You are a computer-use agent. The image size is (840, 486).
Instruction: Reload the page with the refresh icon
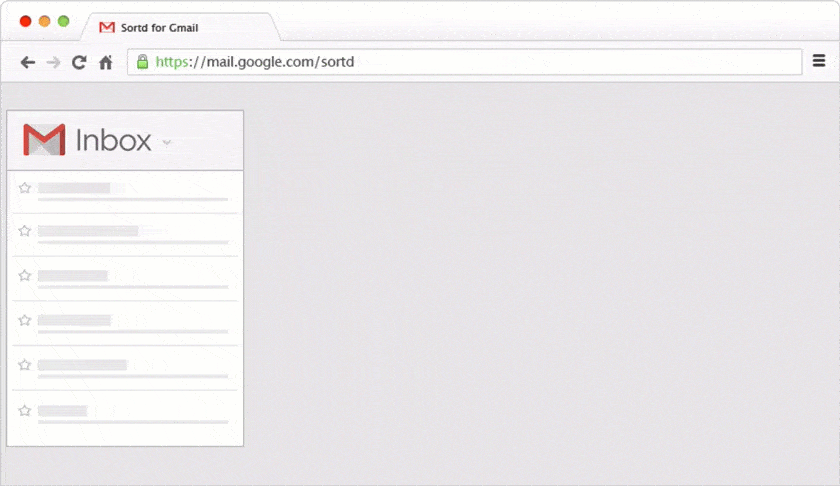point(79,62)
